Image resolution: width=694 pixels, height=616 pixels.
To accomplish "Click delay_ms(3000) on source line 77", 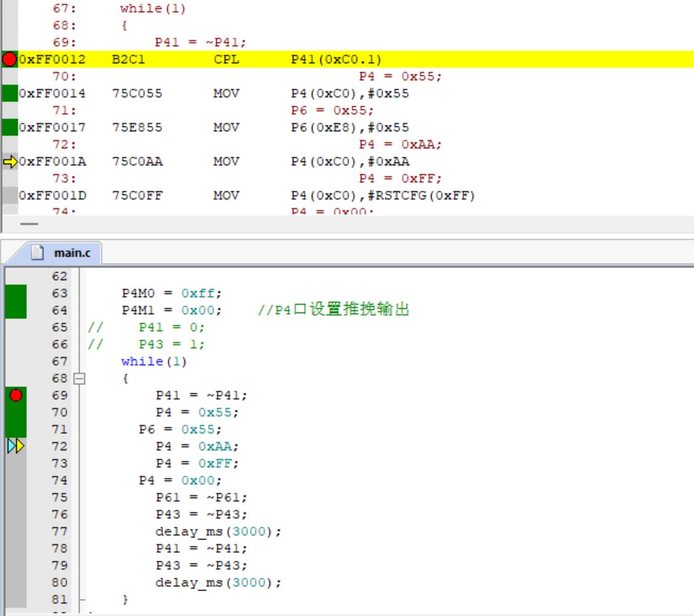I will tap(218, 532).
